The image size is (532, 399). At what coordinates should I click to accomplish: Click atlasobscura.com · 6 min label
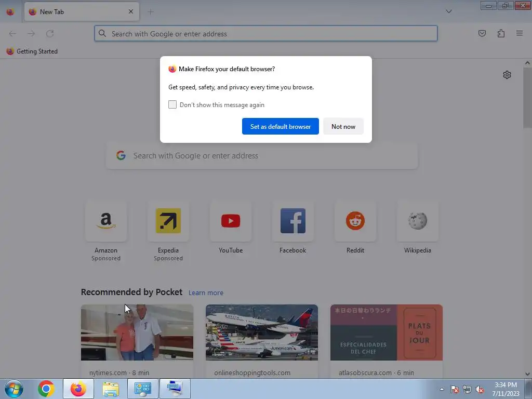point(376,373)
